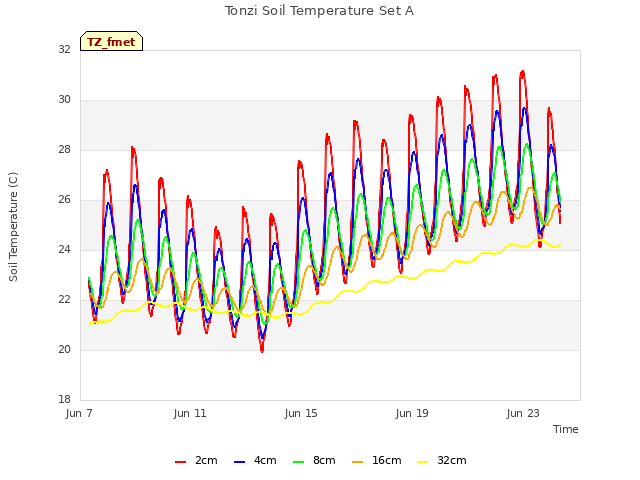Select the 4cm legend label
The image size is (640, 480).
tap(265, 460)
